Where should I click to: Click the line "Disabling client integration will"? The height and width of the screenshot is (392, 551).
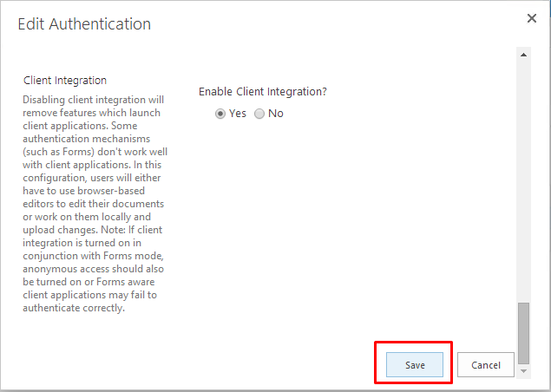(x=94, y=100)
